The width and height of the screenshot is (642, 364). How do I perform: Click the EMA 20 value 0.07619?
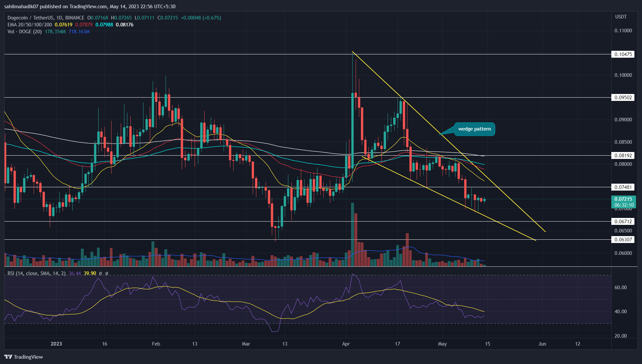point(63,25)
